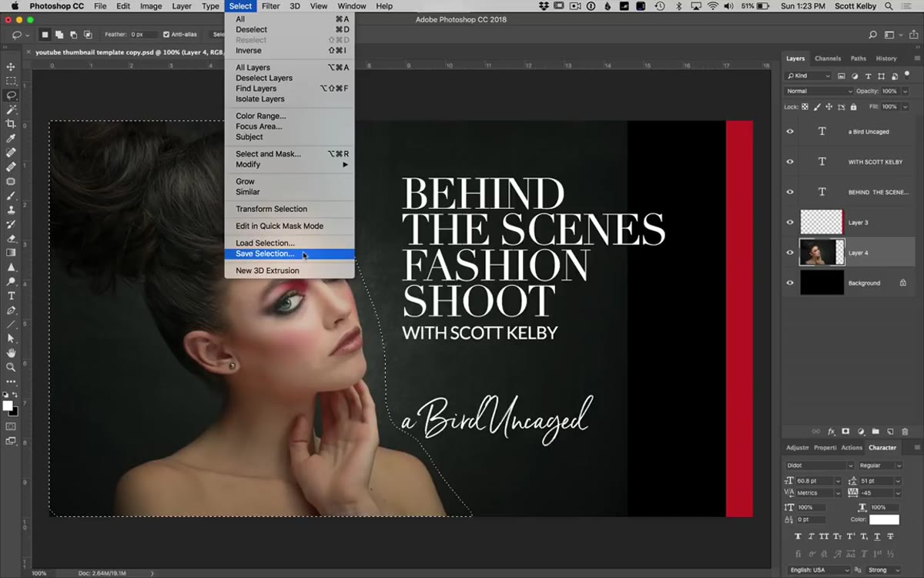The width and height of the screenshot is (924, 578).
Task: Toggle visibility of Layer 4
Action: [789, 252]
